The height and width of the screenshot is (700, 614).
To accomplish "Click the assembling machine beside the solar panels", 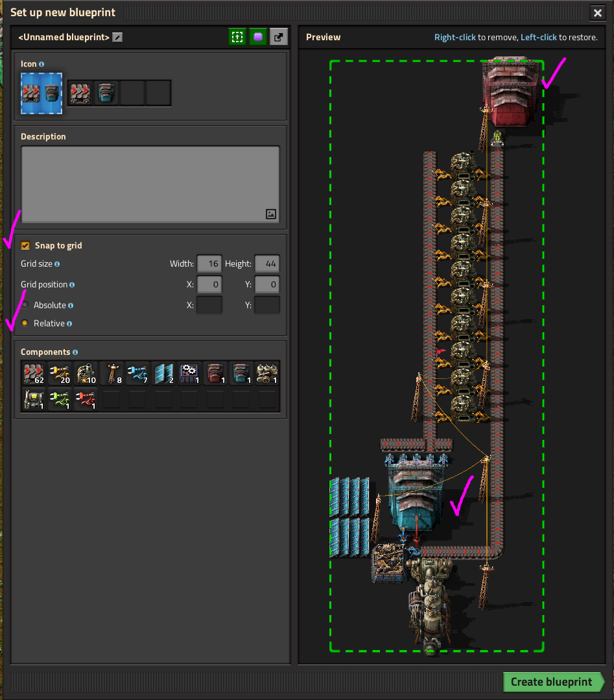I will coord(389,563).
